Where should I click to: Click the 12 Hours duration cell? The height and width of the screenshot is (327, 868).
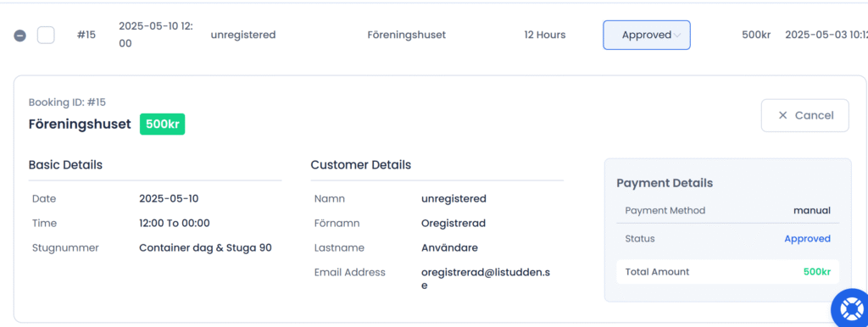point(545,35)
